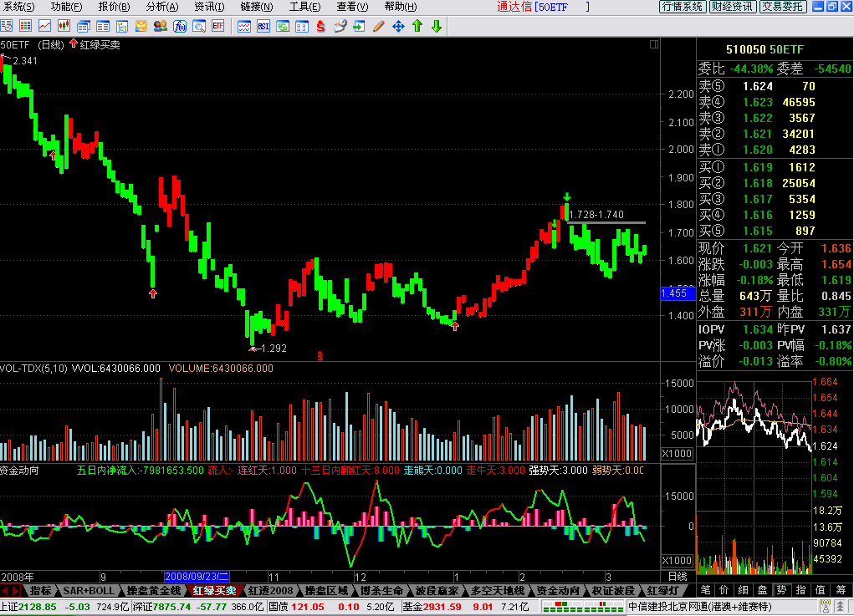Click the wavy indicator lines icon
Image resolution: width=854 pixels, height=616 pixels.
click(x=244, y=26)
